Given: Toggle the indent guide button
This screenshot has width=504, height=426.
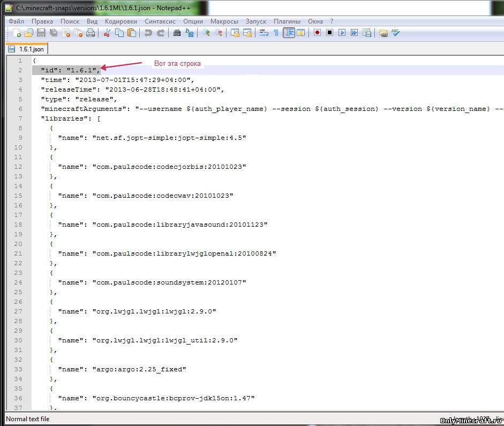Looking at the screenshot, I should (x=289, y=33).
